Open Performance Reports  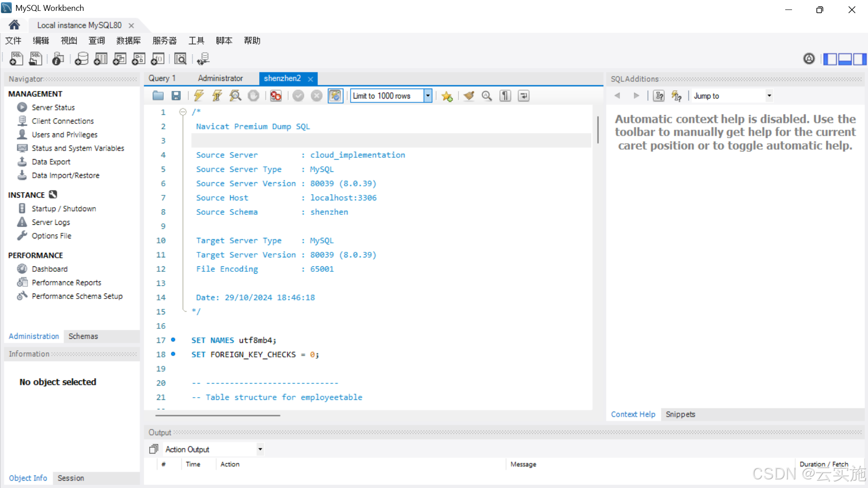[x=66, y=282]
